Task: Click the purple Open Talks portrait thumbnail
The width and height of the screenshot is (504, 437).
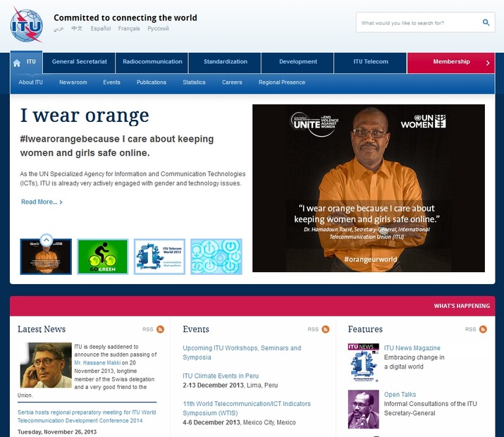Action: 363,409
